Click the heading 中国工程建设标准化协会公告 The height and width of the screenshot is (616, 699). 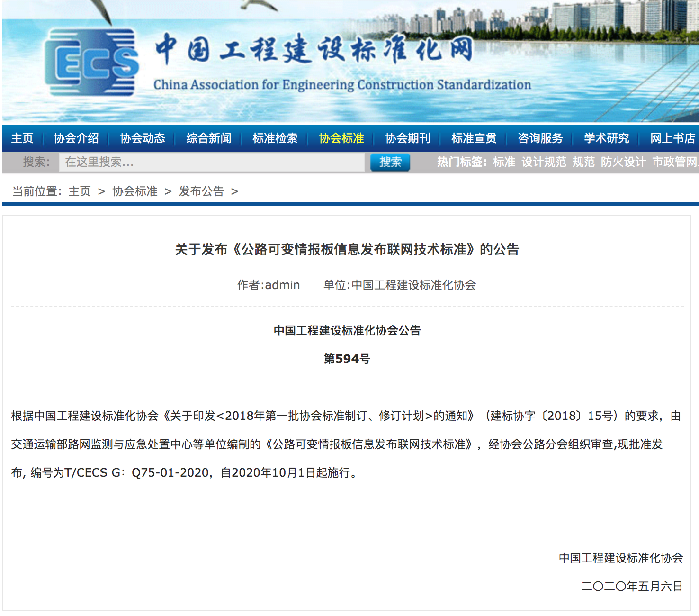(347, 330)
